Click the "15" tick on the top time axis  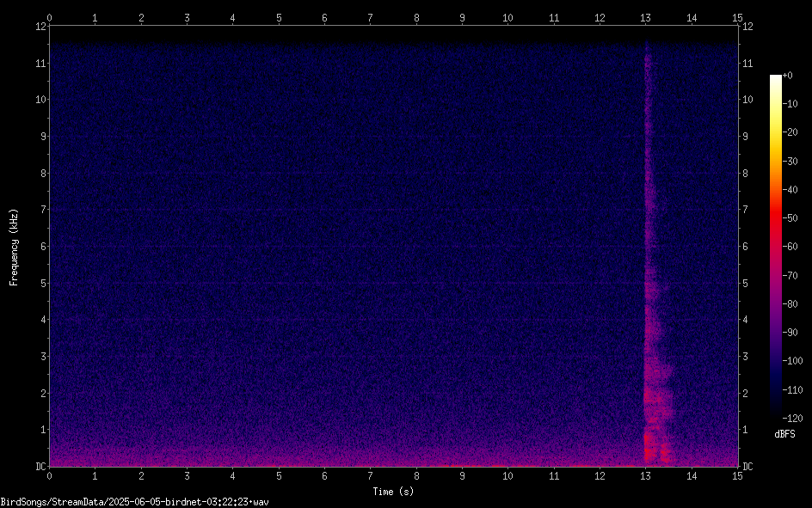737,17
